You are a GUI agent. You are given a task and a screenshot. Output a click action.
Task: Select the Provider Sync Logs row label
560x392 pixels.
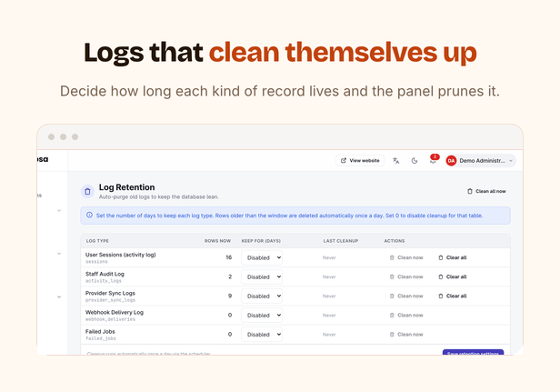[110, 293]
